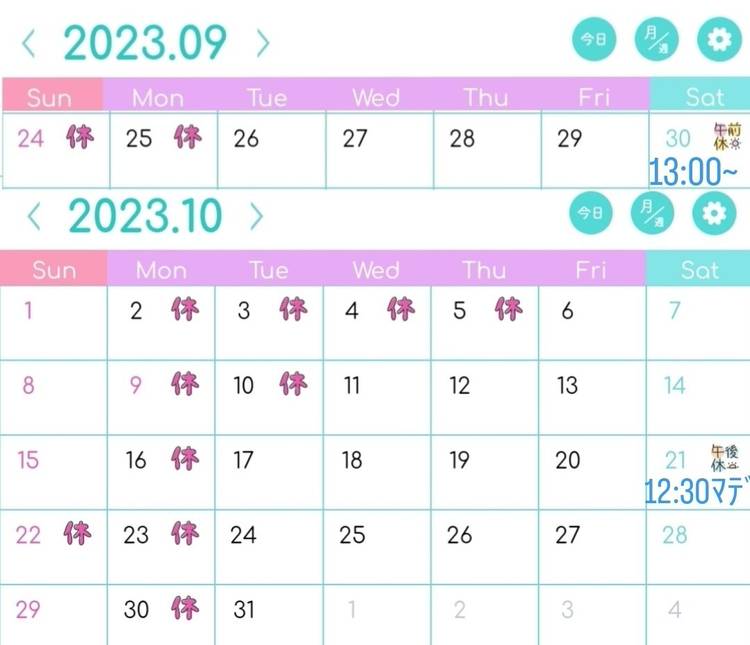This screenshot has height=645, width=750.
Task: Click the 午前休 icon on September 30
Action: 728,136
